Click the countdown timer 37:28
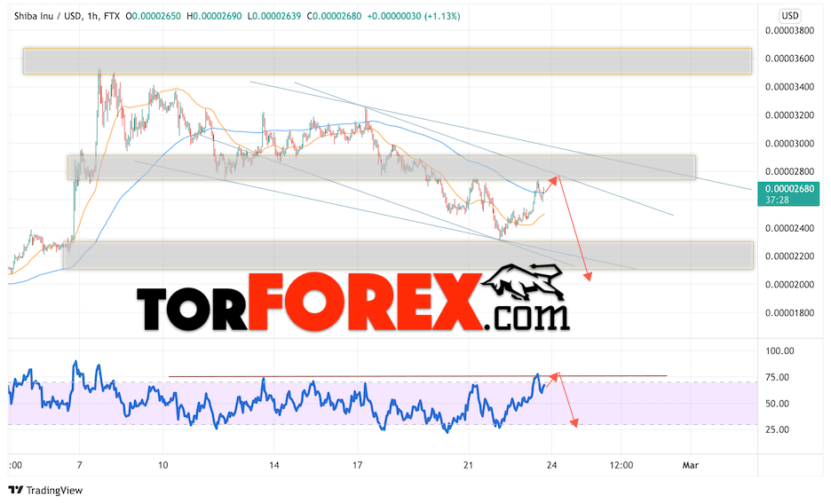Screen dimensions: 831x504 [x=777, y=201]
